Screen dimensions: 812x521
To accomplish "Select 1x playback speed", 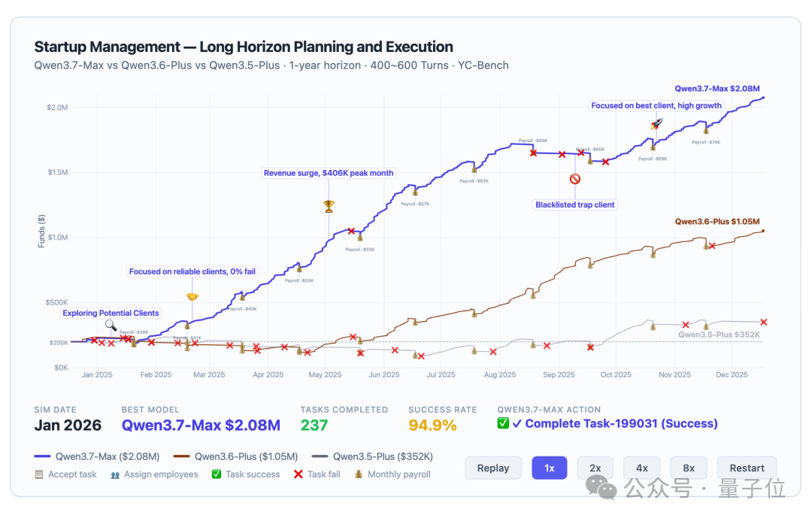I will (550, 468).
